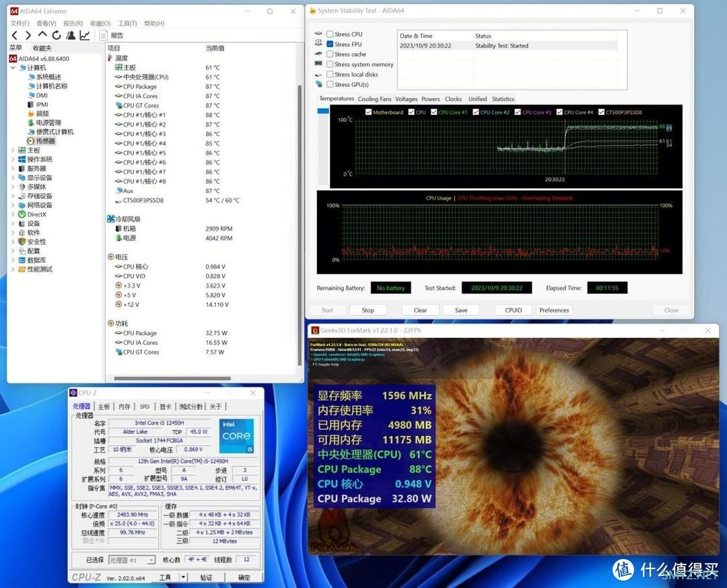Click the 网络设备 network icon
727x588 pixels.
coord(22,205)
